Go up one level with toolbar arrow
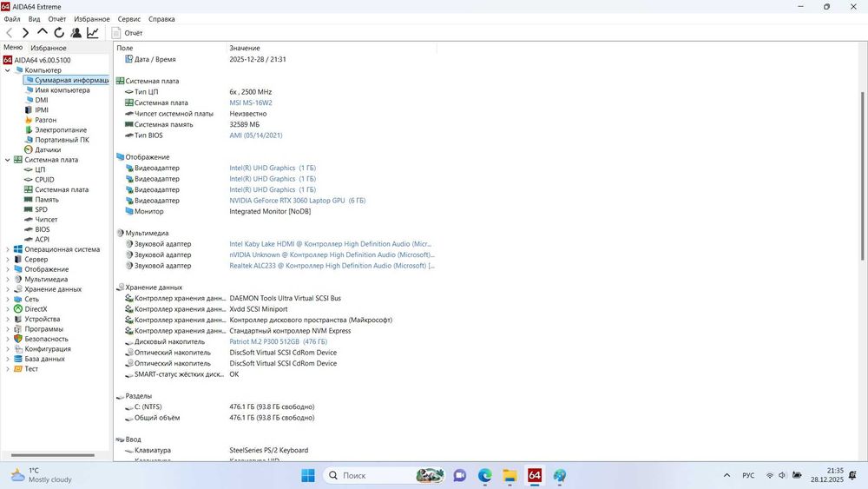 [42, 32]
